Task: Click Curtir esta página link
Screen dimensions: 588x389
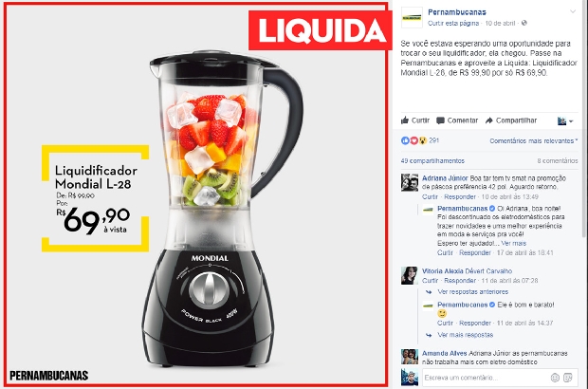Action: pos(453,24)
